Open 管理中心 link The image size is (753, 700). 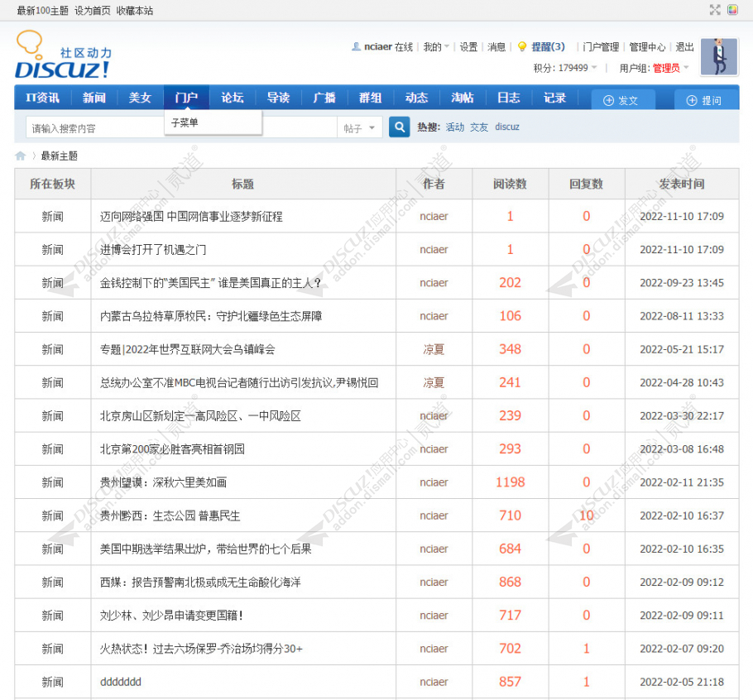coord(647,46)
